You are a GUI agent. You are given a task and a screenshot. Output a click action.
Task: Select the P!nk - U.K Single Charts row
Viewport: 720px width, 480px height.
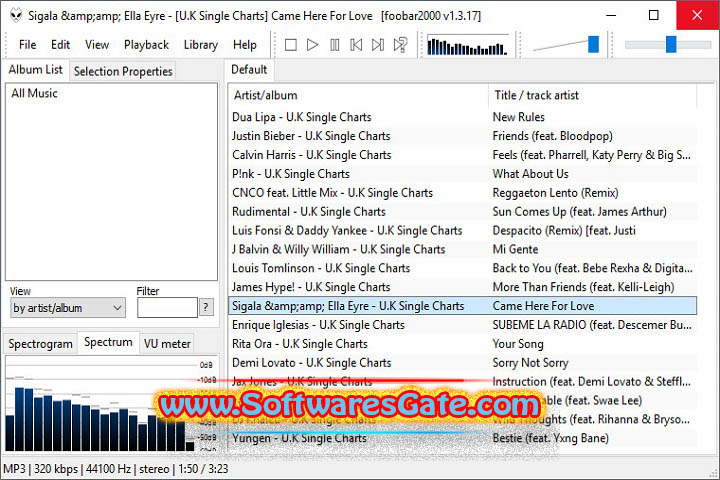[462, 174]
